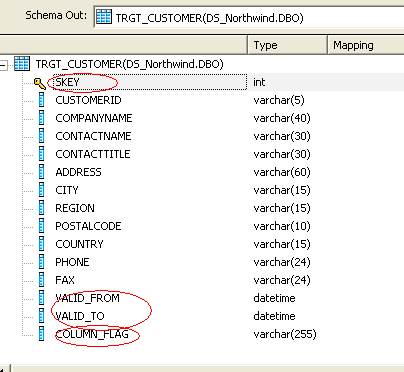Click the column icon beside CONTACTTITLE
This screenshot has width=404, height=372.
click(42, 154)
